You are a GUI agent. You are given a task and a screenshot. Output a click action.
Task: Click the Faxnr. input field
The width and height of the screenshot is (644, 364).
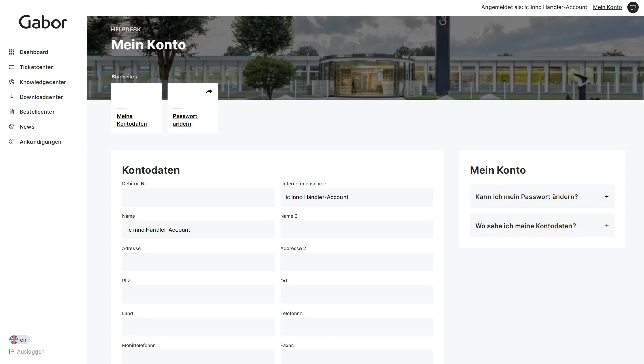pos(356,357)
